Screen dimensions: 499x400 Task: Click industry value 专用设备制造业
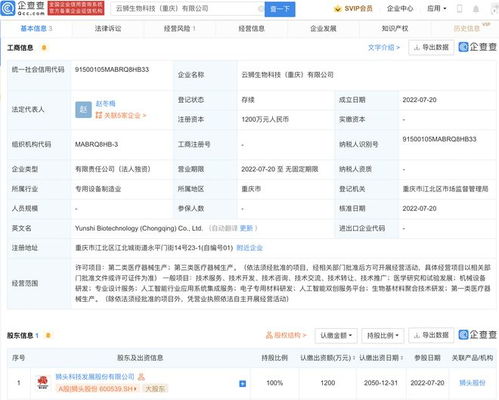tap(98, 189)
